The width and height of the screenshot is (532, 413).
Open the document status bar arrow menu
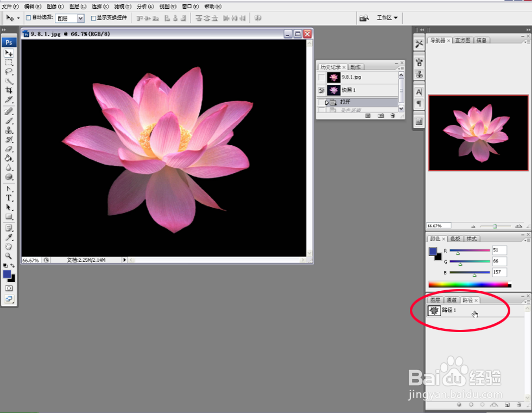click(x=124, y=260)
